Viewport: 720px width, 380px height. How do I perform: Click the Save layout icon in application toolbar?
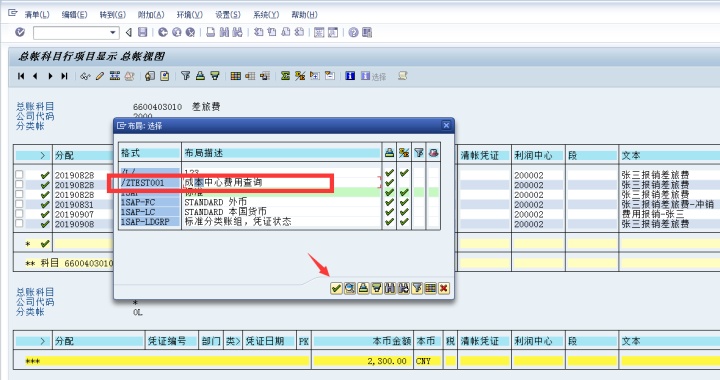(265, 76)
